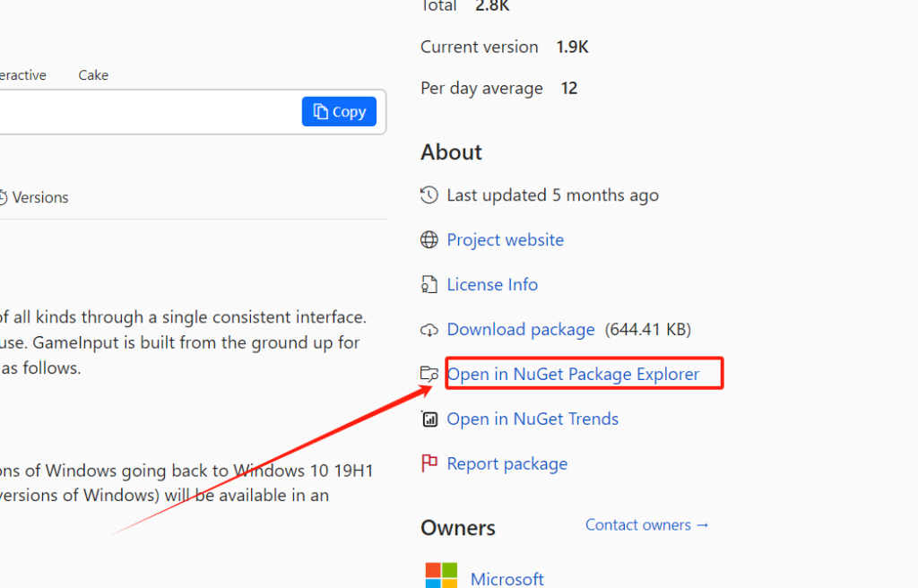Click the blue Copy button
Viewport: 918px width, 588px height.
coord(339,111)
